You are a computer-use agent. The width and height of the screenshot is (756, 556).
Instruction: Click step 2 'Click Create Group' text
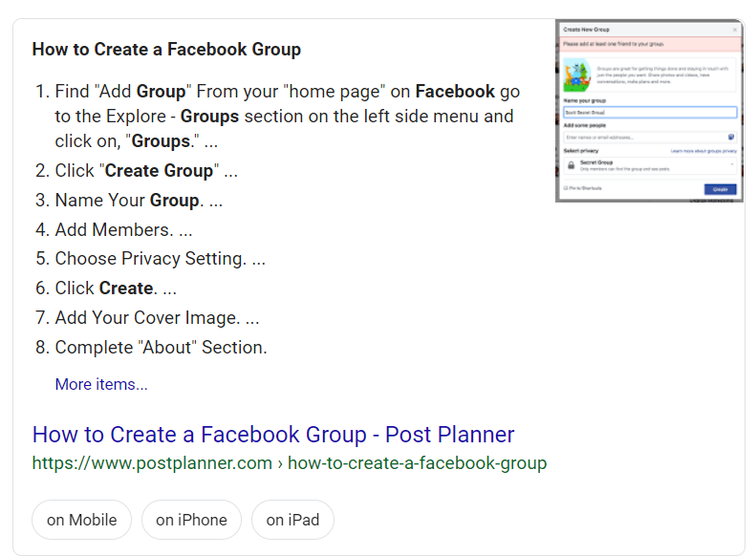(145, 171)
